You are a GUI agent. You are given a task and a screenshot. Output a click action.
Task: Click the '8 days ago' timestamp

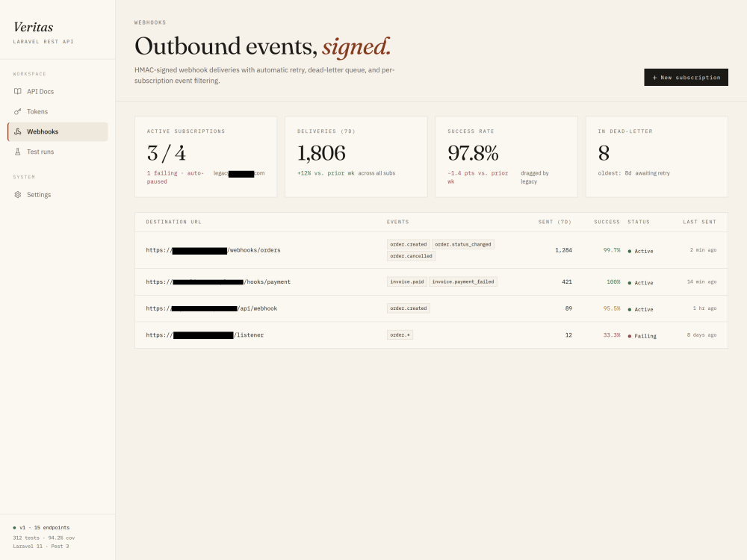click(x=701, y=335)
